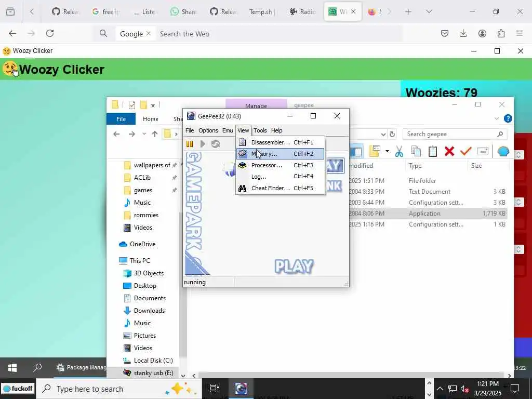The width and height of the screenshot is (532, 399).
Task: Click the browser account icon
Action: 482,33
